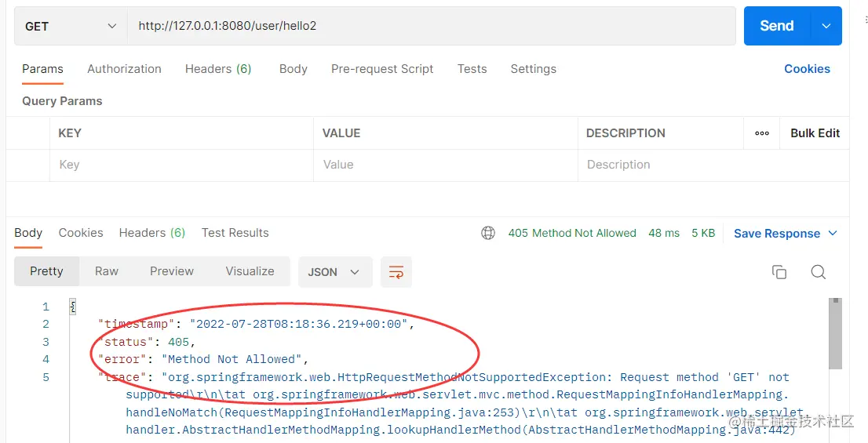Click the response vertical scrollbar
The width and height of the screenshot is (868, 443).
pos(835,333)
